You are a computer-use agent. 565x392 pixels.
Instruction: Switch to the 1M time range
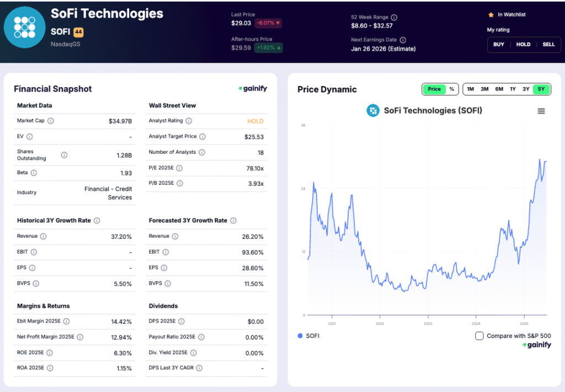pyautogui.click(x=470, y=89)
